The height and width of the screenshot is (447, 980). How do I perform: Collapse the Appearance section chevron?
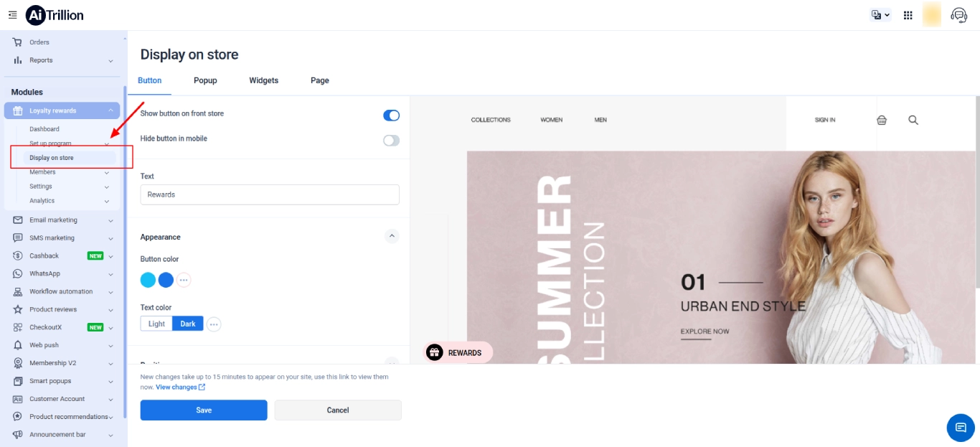click(x=392, y=235)
